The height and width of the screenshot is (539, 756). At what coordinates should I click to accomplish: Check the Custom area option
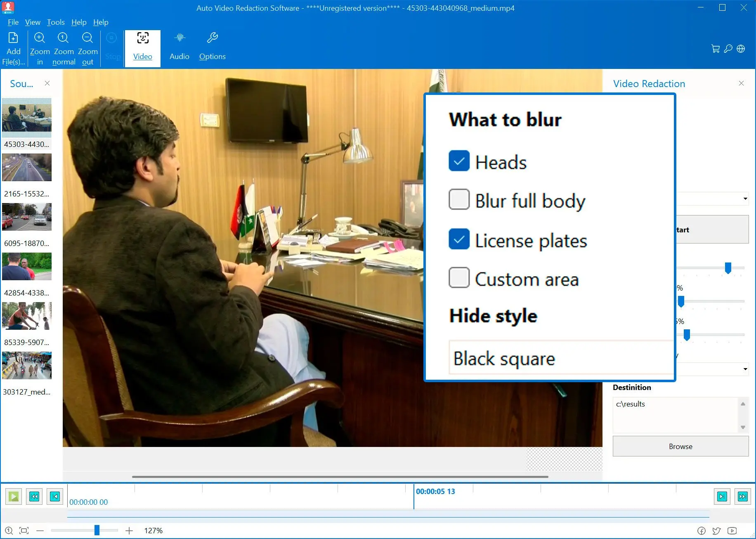click(x=458, y=278)
